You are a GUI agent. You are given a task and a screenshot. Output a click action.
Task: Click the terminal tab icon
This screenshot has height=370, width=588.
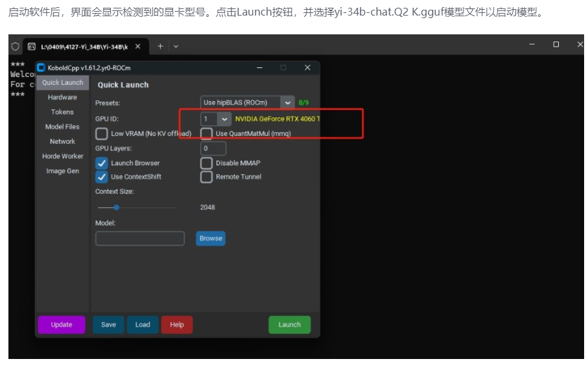(x=31, y=46)
